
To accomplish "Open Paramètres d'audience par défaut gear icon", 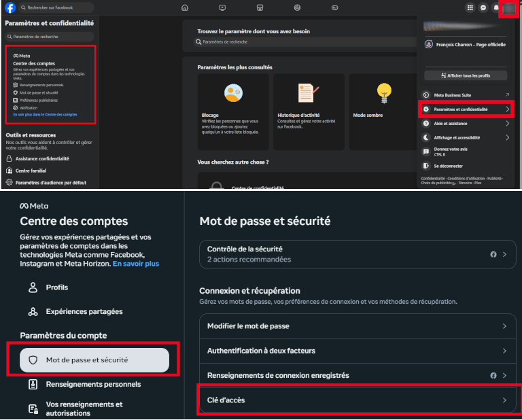I will click(10, 182).
